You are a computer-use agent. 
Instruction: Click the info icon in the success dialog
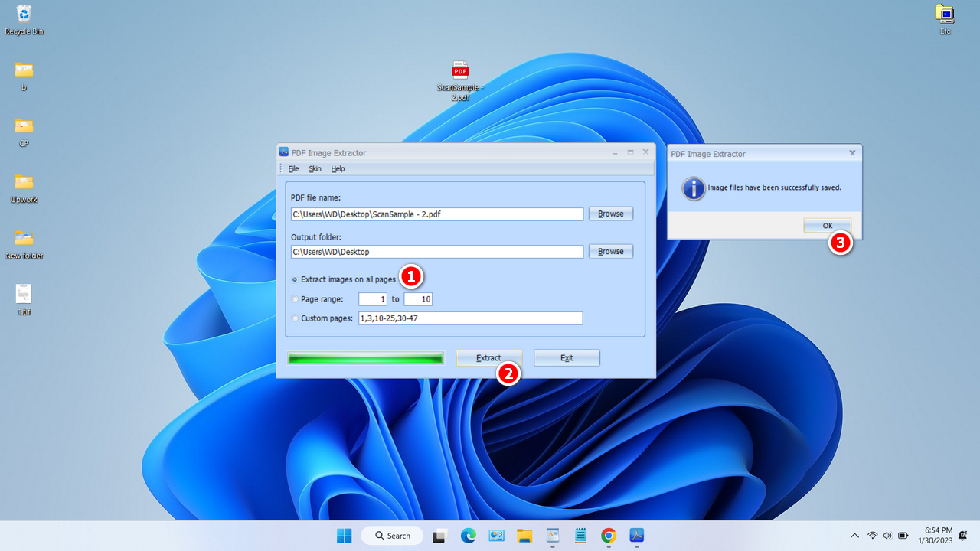coord(692,189)
